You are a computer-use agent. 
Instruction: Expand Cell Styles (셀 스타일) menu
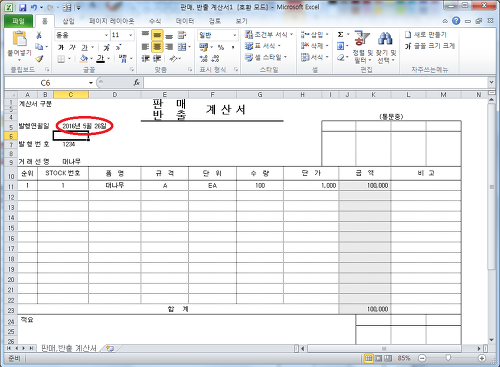[x=266, y=57]
